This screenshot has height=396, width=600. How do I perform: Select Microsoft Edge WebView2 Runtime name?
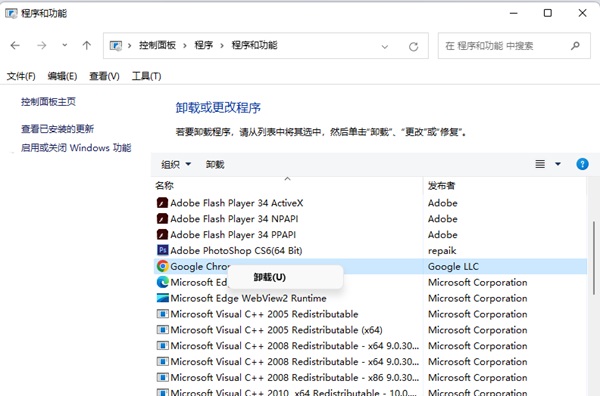pos(248,298)
